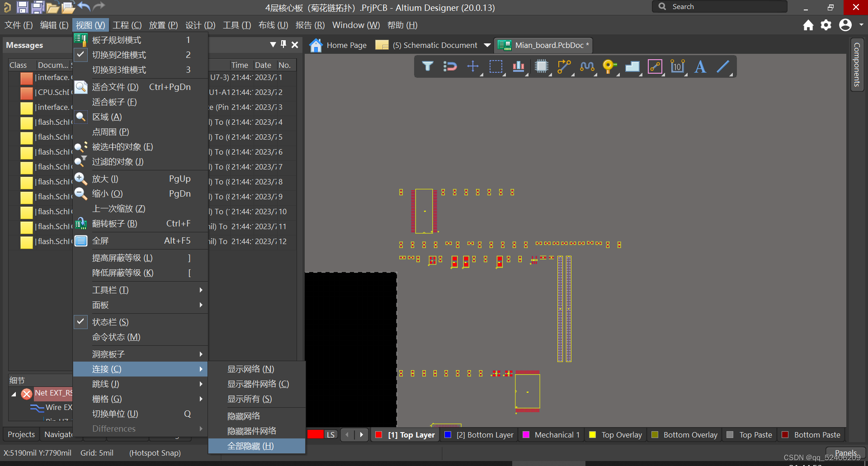Click the magenta Mechanical 1 color swatch

[x=526, y=435]
